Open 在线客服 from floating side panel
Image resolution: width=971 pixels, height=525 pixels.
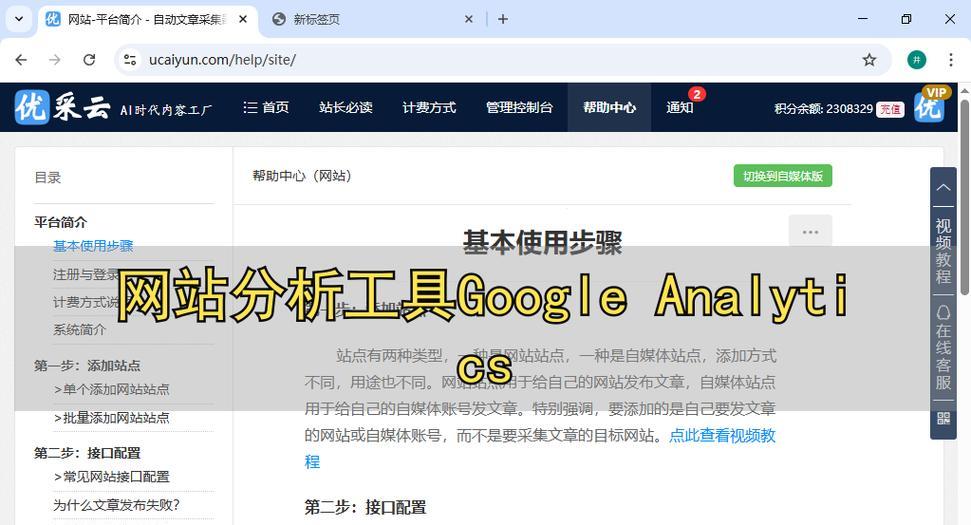943,349
